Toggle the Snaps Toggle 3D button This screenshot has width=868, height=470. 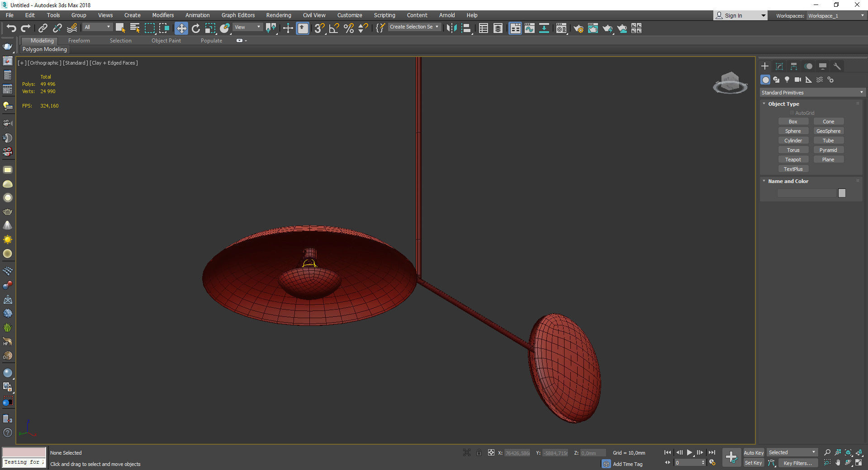tap(319, 28)
